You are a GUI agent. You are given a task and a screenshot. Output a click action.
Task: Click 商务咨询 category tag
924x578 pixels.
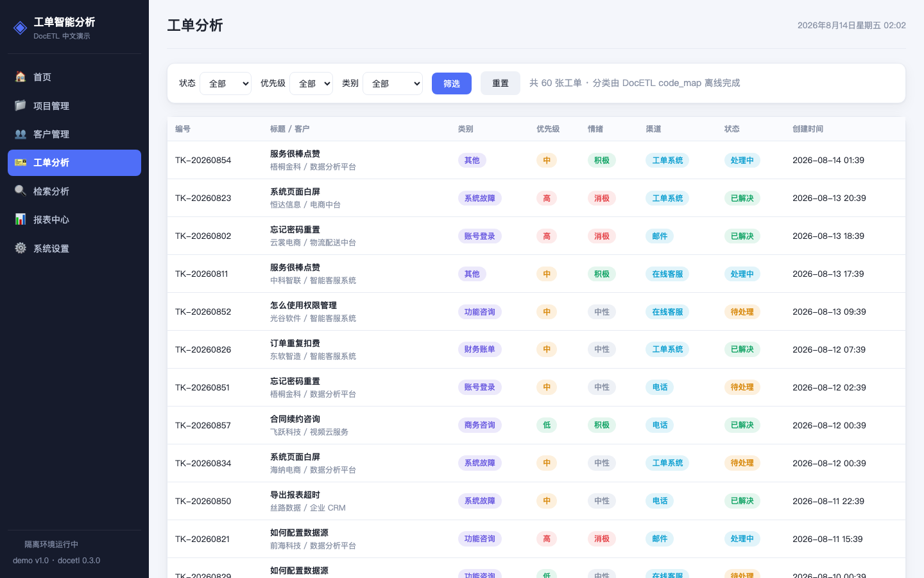click(x=480, y=425)
